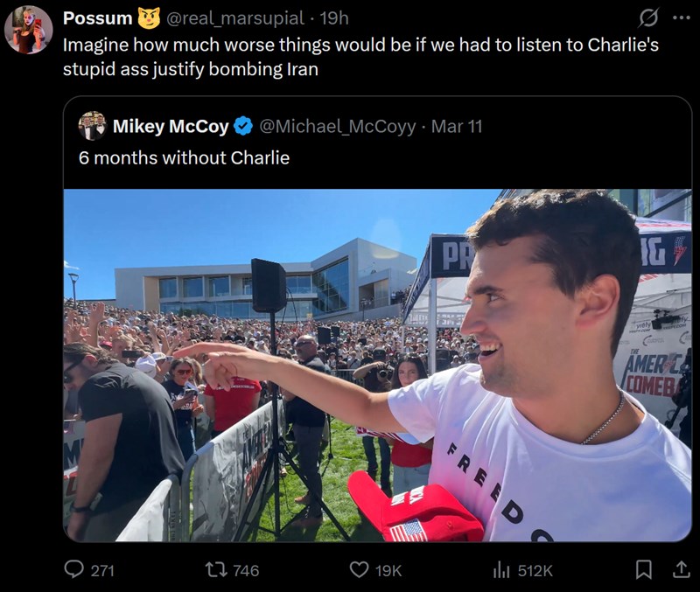The height and width of the screenshot is (592, 700).
Task: Open the three-dot more options menu
Action: pyautogui.click(x=681, y=17)
